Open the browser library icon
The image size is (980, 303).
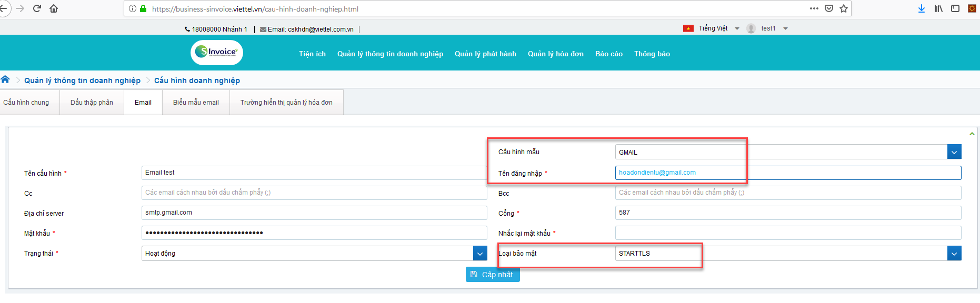(938, 8)
